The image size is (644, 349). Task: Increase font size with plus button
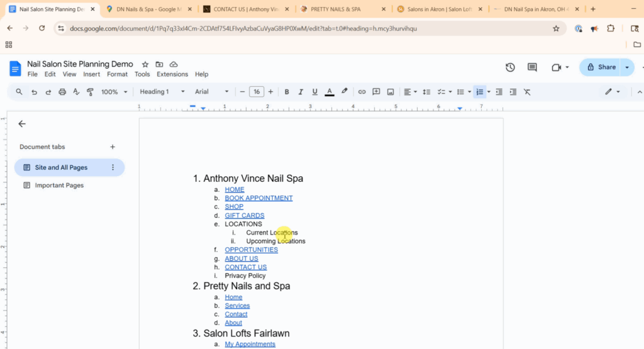pyautogui.click(x=270, y=92)
